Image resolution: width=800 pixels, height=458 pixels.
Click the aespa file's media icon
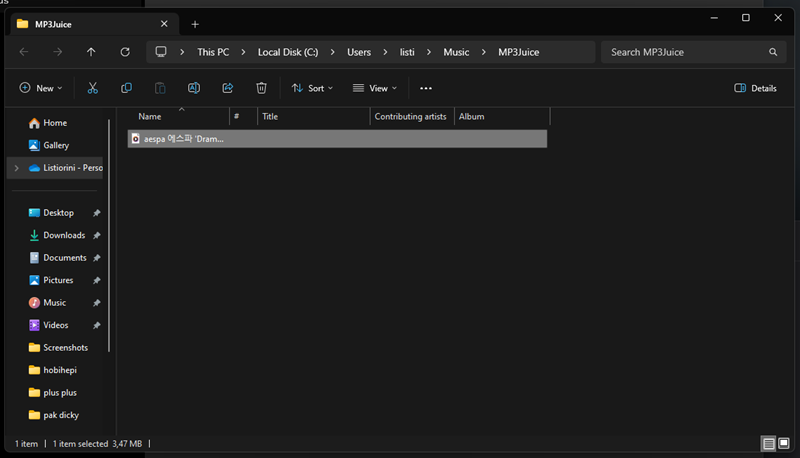[135, 139]
